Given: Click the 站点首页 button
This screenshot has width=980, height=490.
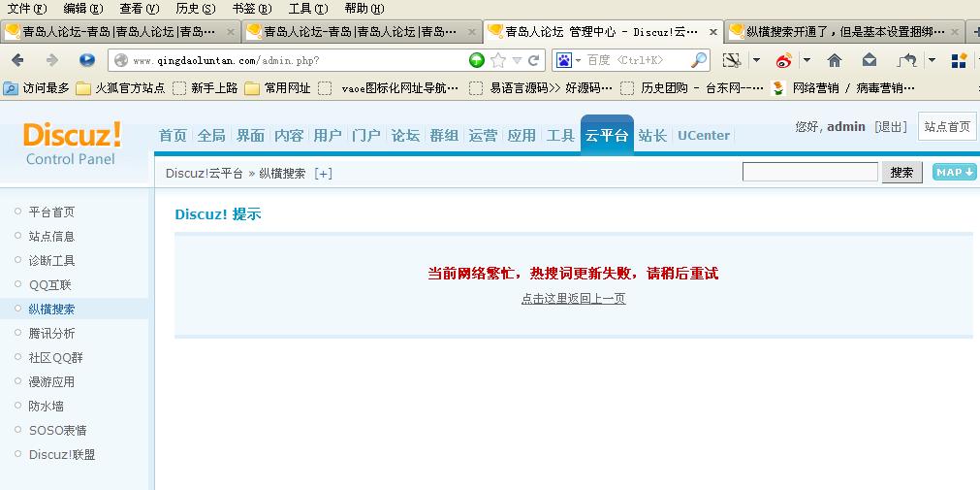Looking at the screenshot, I should (947, 126).
